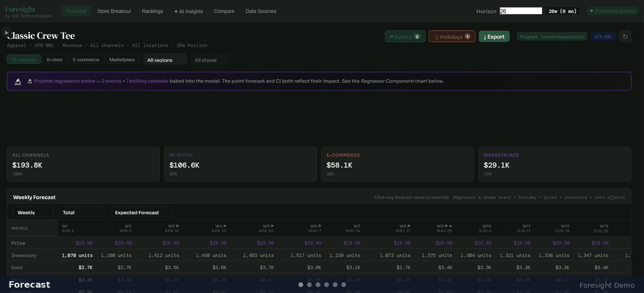Viewport: 644px width, 293px height.
Task: Click the flag icon on W5 column
Action: tap(272, 226)
